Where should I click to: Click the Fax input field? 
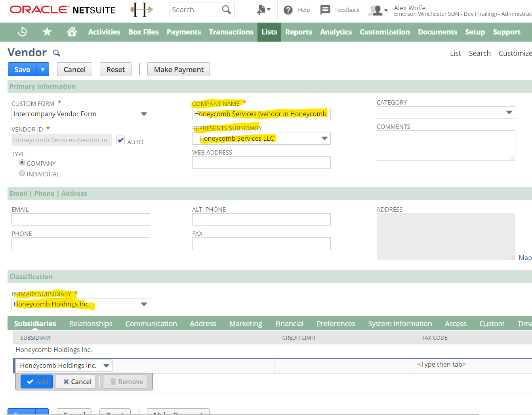click(261, 244)
